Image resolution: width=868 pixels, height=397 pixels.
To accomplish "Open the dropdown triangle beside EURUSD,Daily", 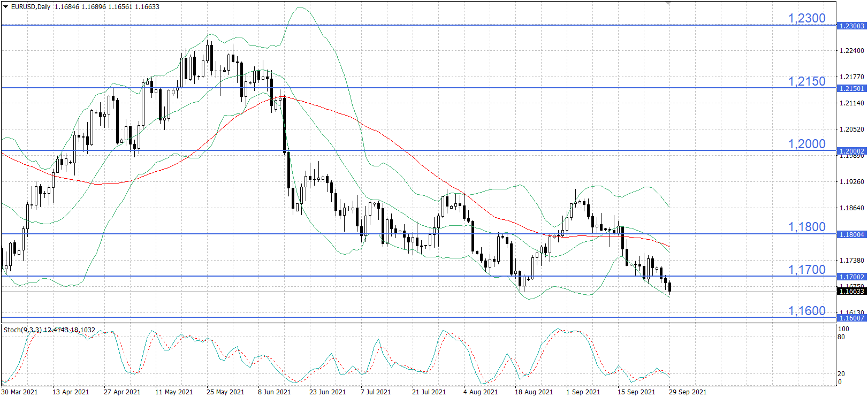I will [6, 7].
